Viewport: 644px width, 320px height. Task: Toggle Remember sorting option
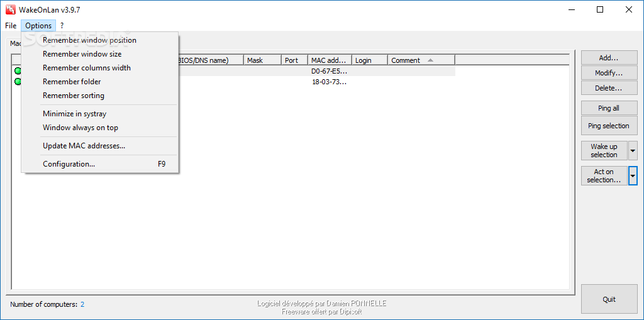pos(100,96)
